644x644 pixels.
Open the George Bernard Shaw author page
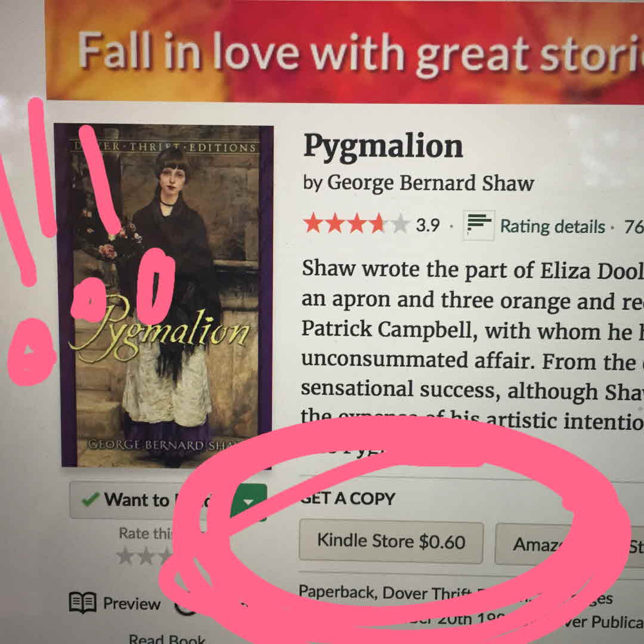tap(430, 183)
